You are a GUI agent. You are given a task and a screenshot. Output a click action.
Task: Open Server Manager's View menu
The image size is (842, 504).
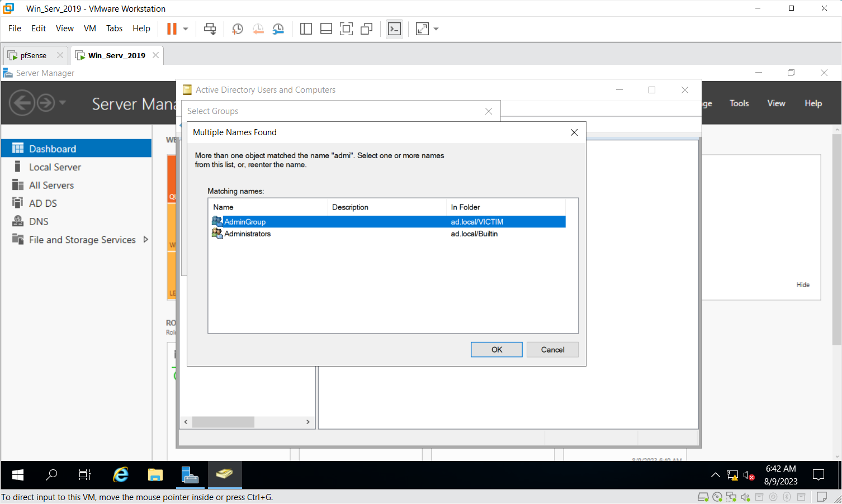[776, 103]
